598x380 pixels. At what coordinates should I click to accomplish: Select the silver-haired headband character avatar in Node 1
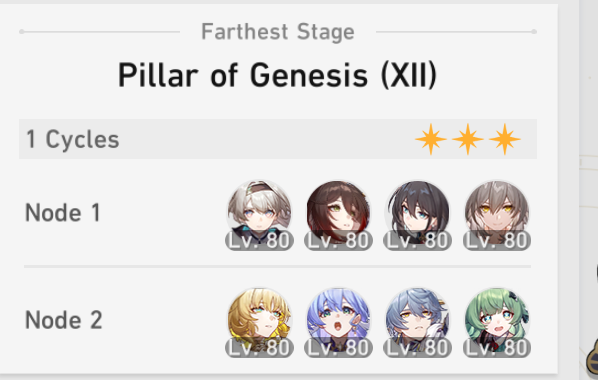(x=259, y=212)
